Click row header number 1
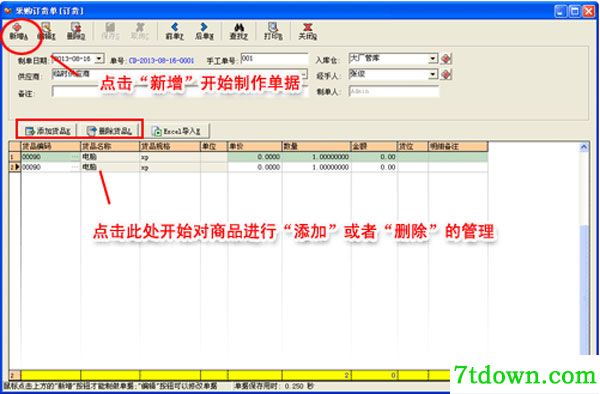The image size is (600, 394). tap(15, 157)
